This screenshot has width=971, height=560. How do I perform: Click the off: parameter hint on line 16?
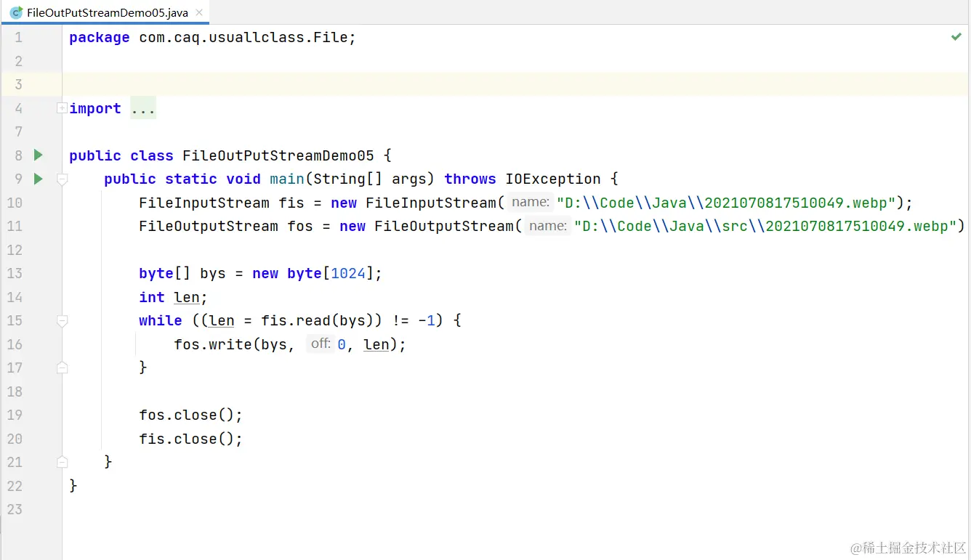coord(321,344)
